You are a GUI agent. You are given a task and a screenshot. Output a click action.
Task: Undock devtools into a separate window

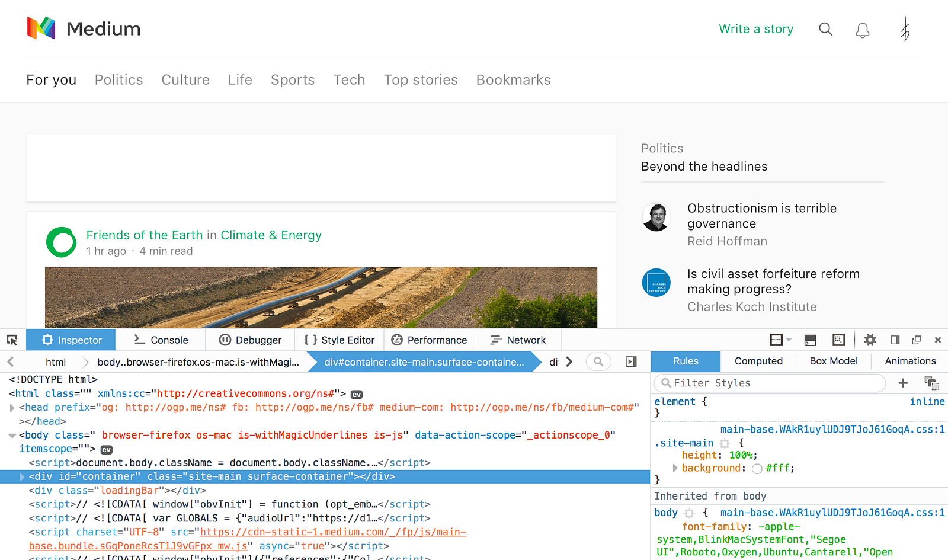coord(917,340)
